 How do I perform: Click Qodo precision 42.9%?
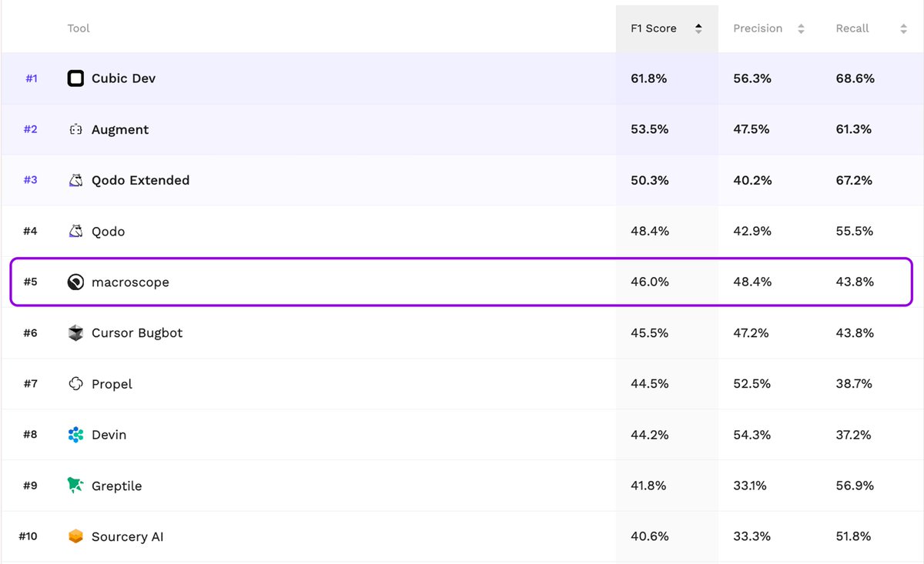[x=752, y=231]
